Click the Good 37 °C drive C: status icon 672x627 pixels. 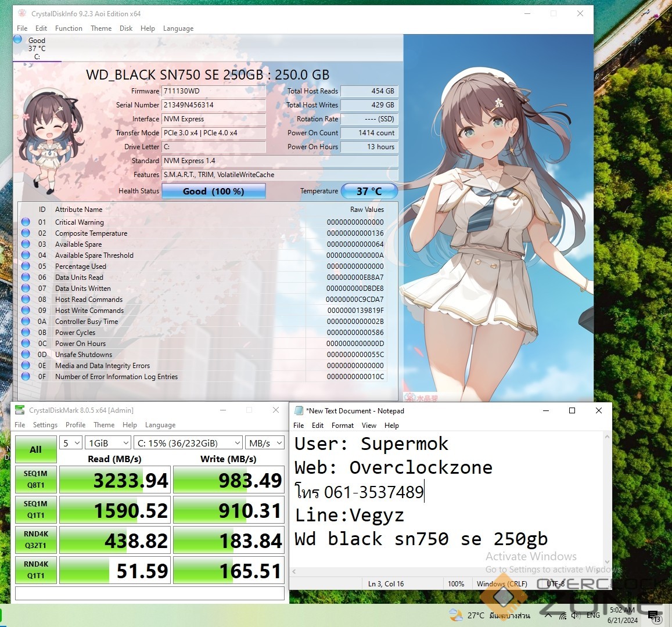pos(18,39)
